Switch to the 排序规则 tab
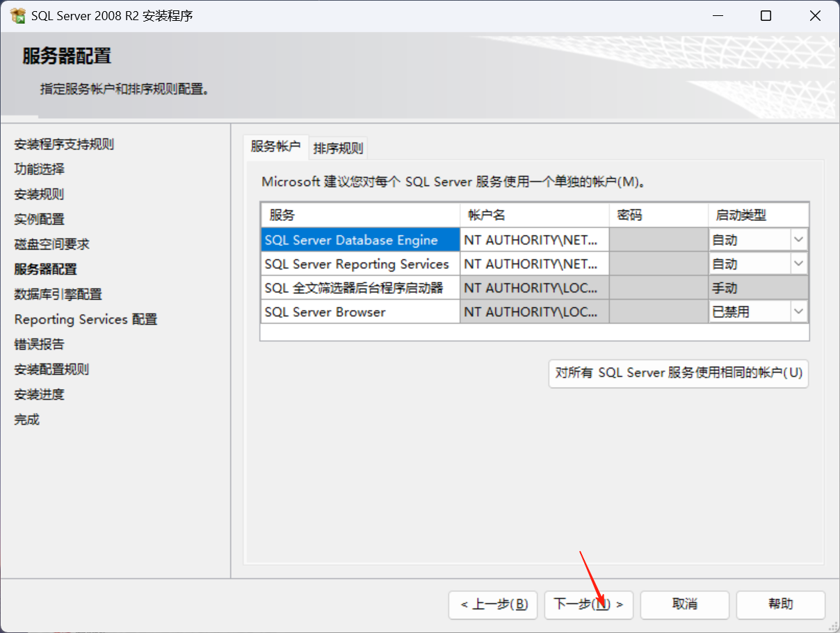 (x=339, y=148)
